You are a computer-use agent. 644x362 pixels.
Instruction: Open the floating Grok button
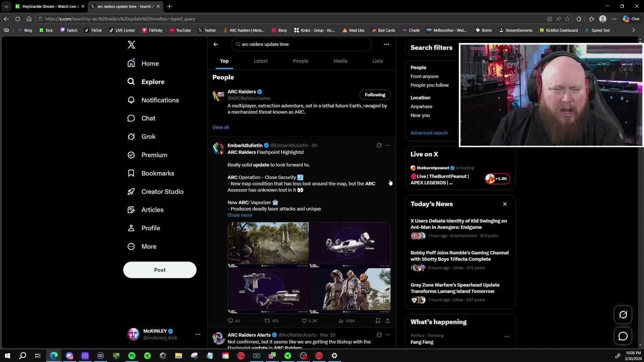(623, 315)
